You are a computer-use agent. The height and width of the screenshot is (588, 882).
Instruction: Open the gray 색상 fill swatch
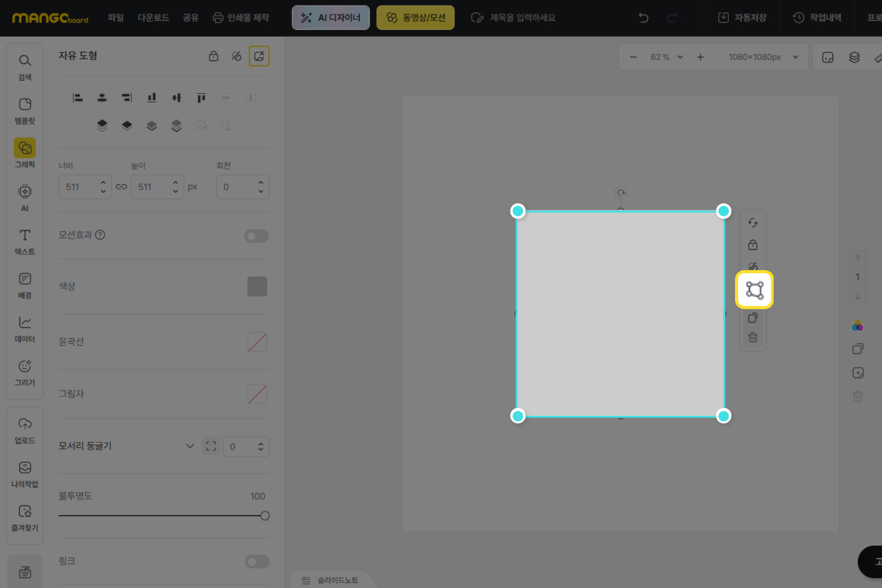(257, 287)
